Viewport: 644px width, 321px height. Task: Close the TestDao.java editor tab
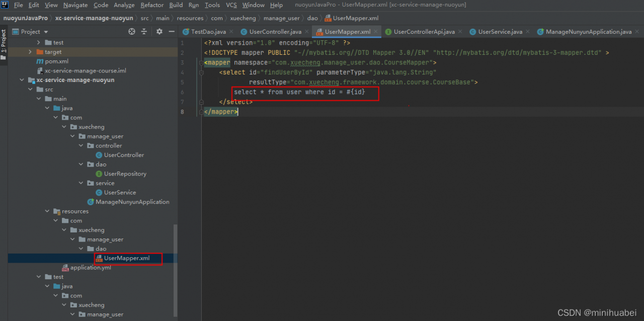pyautogui.click(x=231, y=32)
